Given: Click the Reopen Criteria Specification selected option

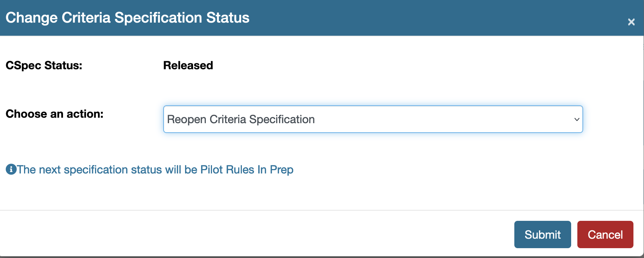Looking at the screenshot, I should (241, 120).
